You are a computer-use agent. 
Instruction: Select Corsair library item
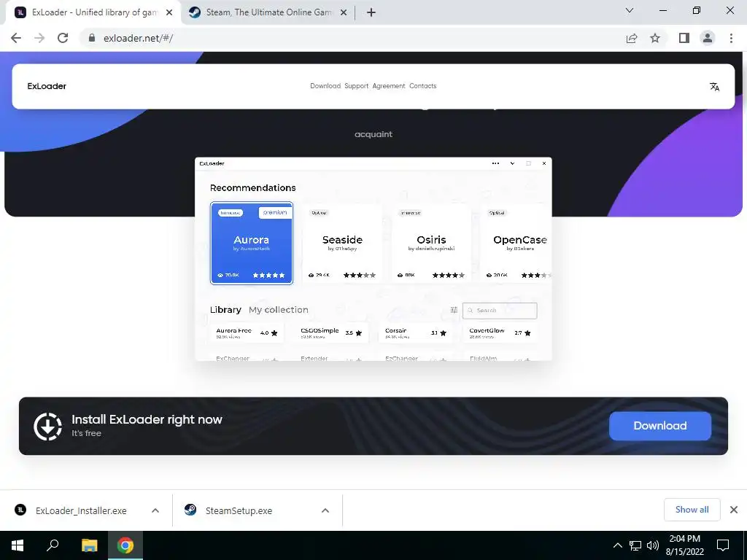click(416, 332)
